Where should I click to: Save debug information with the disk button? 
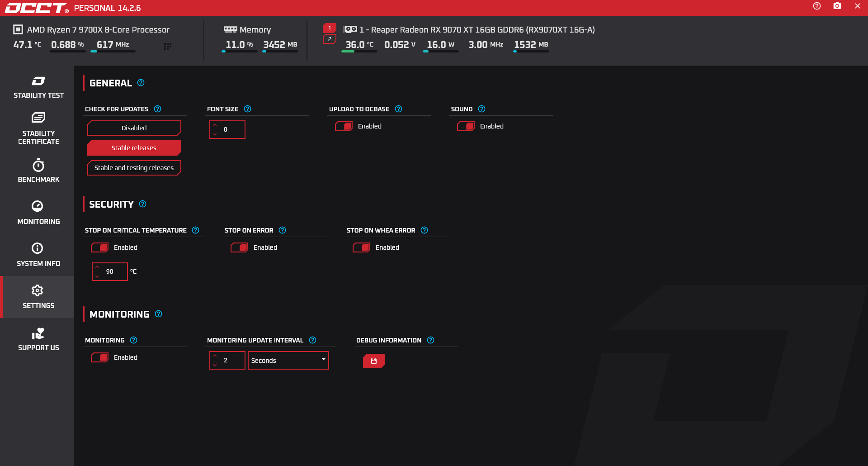[x=374, y=361]
